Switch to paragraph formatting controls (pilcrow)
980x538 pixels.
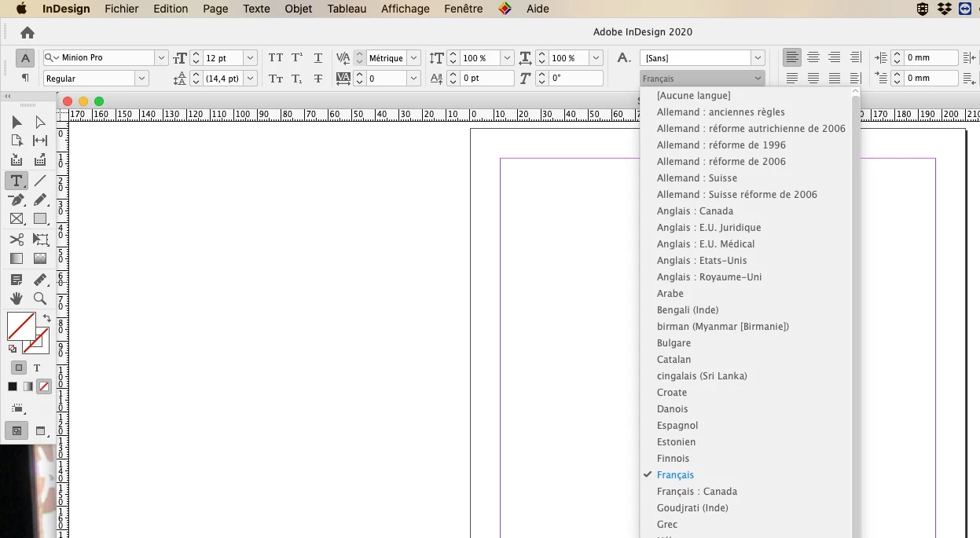25,78
